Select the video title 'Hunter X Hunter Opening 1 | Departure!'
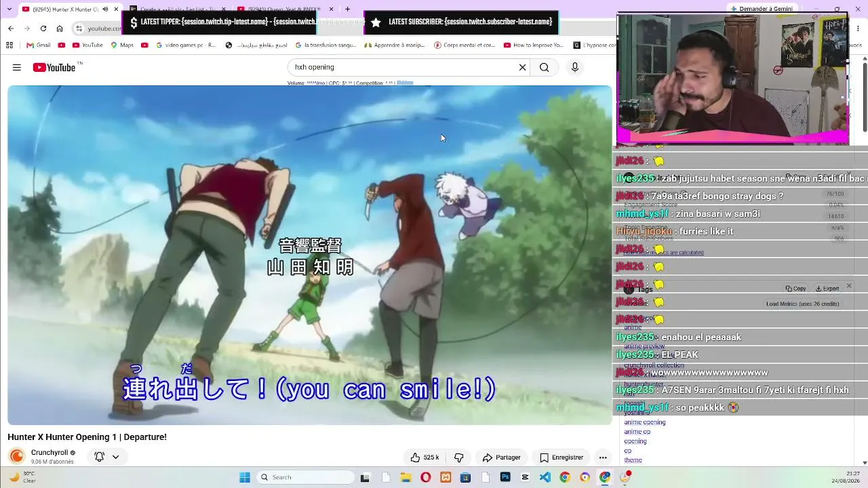 coord(87,437)
